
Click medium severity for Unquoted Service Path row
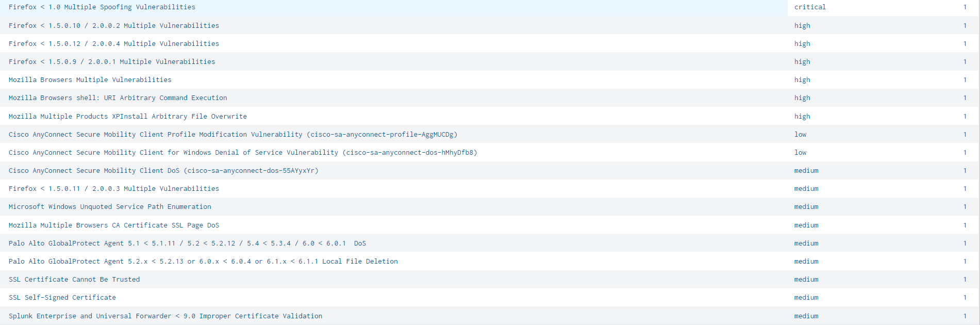coord(806,206)
